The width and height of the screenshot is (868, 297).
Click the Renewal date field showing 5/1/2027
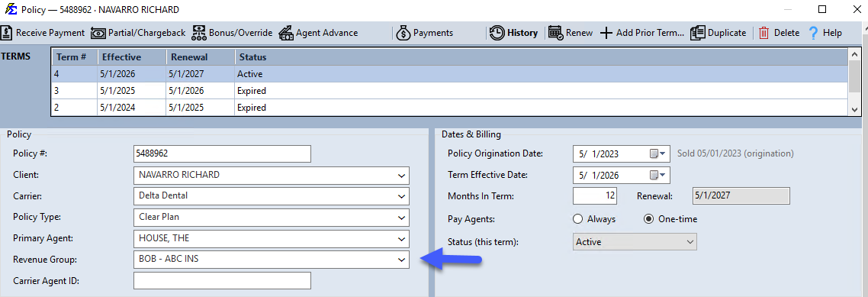pyautogui.click(x=741, y=196)
